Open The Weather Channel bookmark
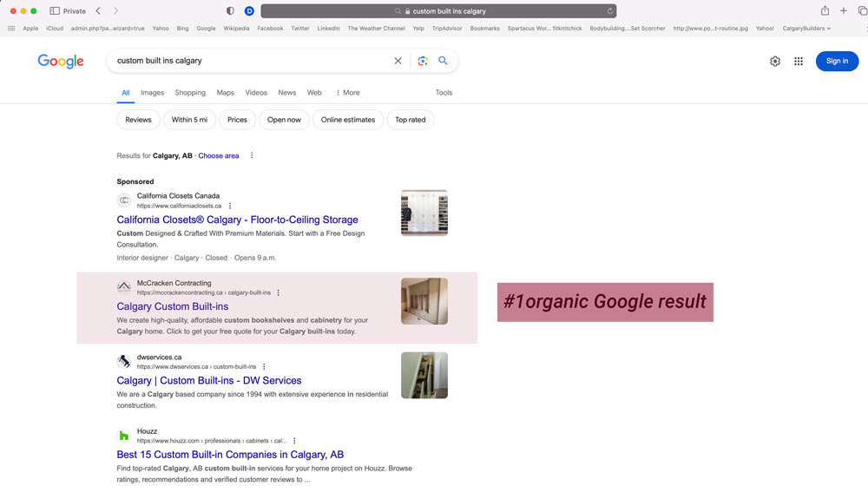The image size is (868, 499). tap(377, 29)
